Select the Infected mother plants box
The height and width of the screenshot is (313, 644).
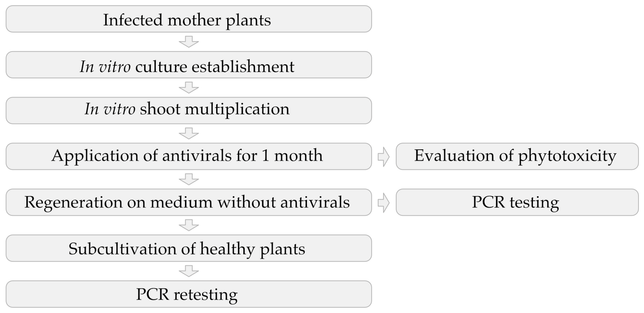tap(189, 19)
